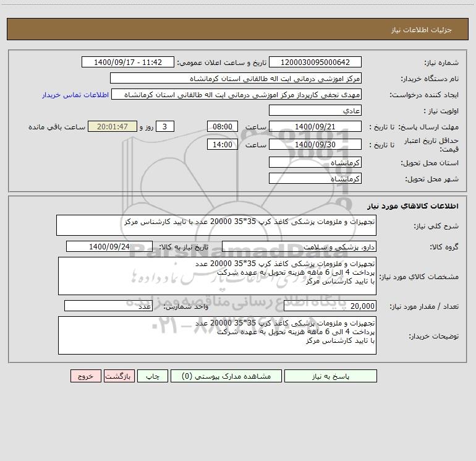The image size is (476, 461).
Task: Click the general description شرح کلی نیاز box
Action: pos(216,225)
